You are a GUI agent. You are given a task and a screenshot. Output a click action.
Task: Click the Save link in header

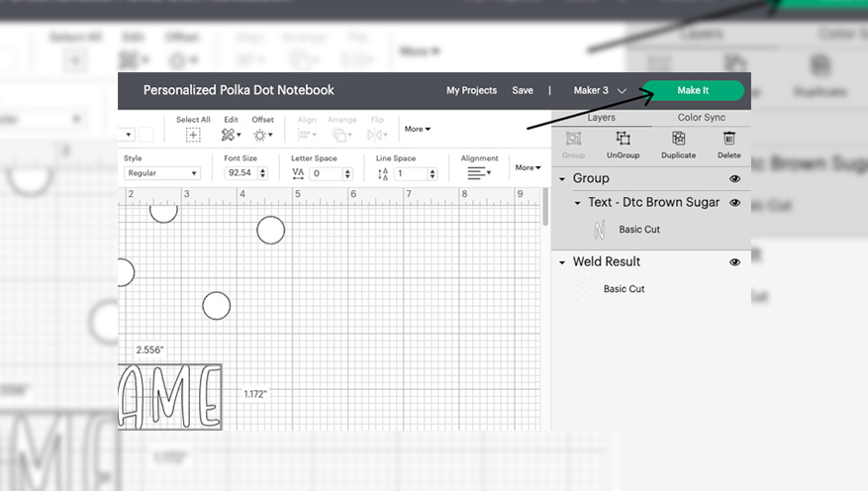click(523, 90)
